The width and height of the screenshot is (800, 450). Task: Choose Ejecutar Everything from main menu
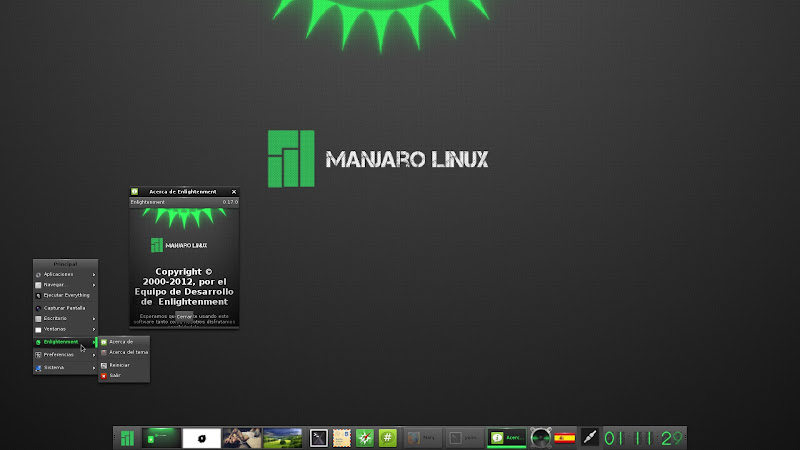65,295
